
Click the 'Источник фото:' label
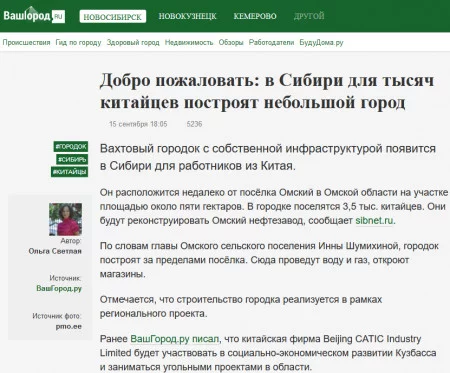pos(57,316)
